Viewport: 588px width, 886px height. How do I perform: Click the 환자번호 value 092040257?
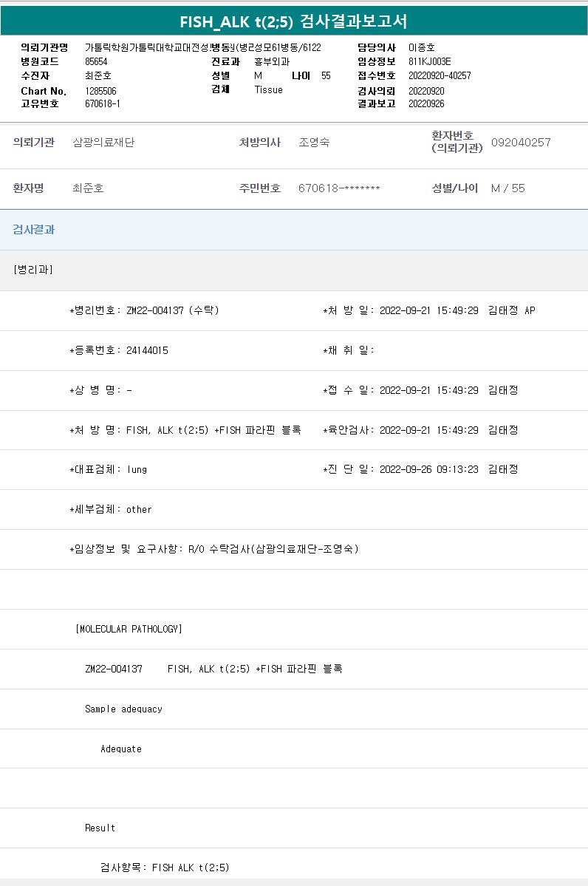point(521,143)
